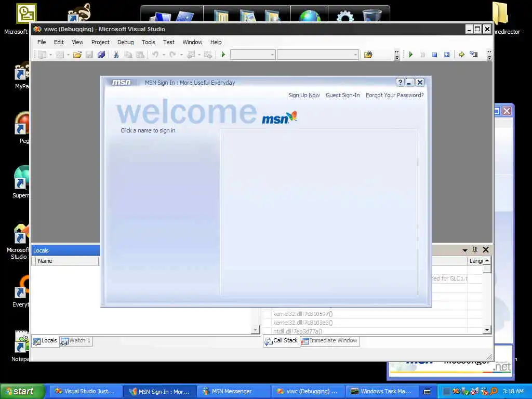Click the globe icon in the top dock

pyautogui.click(x=310, y=15)
